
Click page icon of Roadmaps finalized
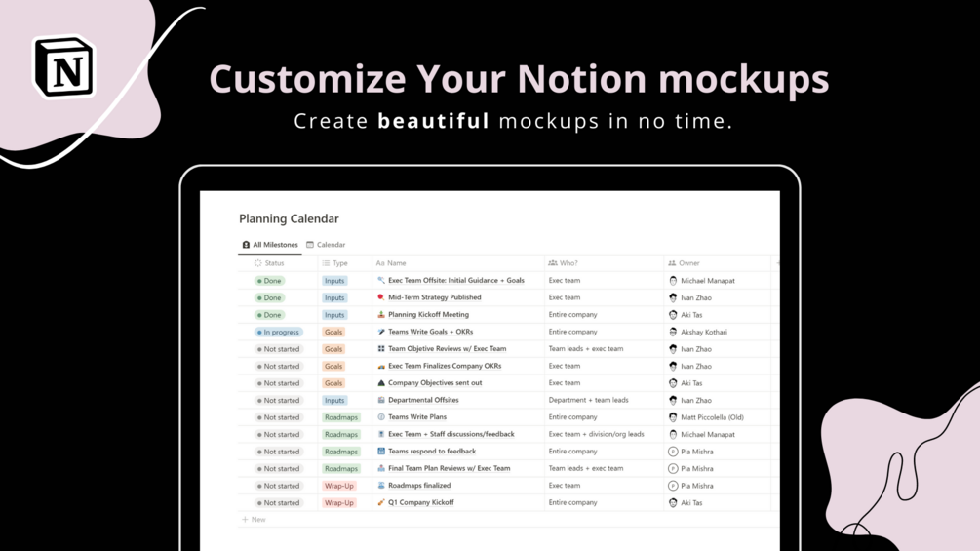point(381,486)
